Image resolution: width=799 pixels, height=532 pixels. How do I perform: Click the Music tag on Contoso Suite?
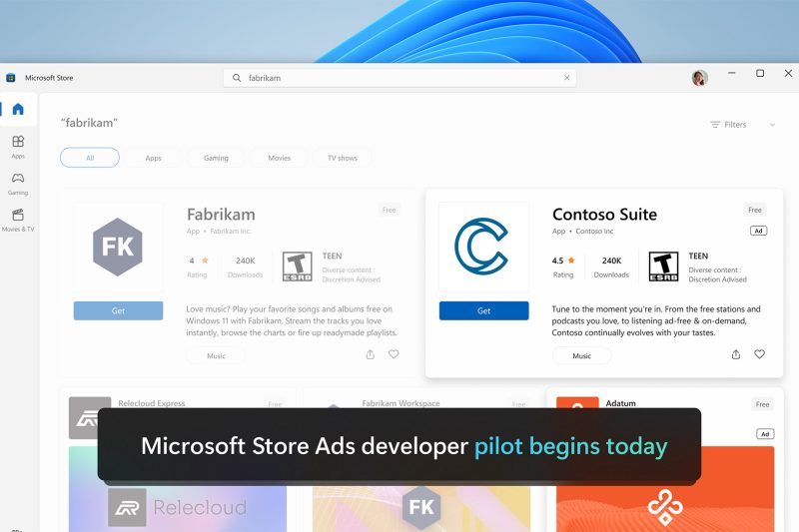tap(582, 356)
